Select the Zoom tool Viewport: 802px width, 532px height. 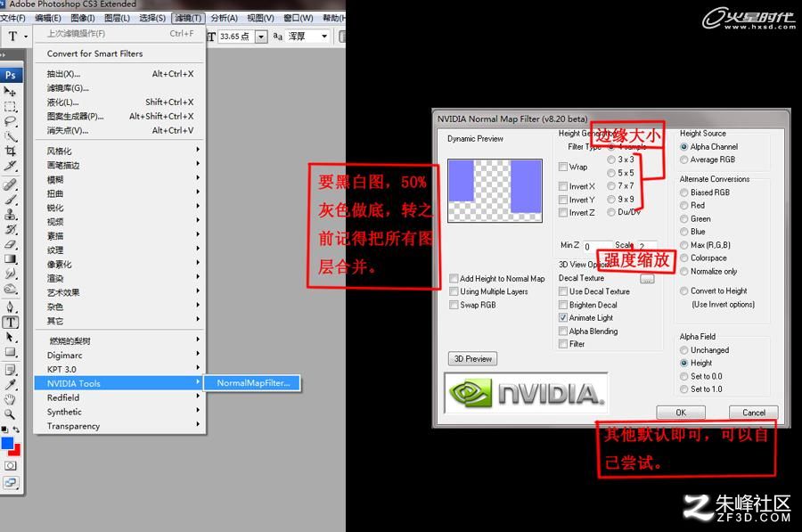pos(10,414)
